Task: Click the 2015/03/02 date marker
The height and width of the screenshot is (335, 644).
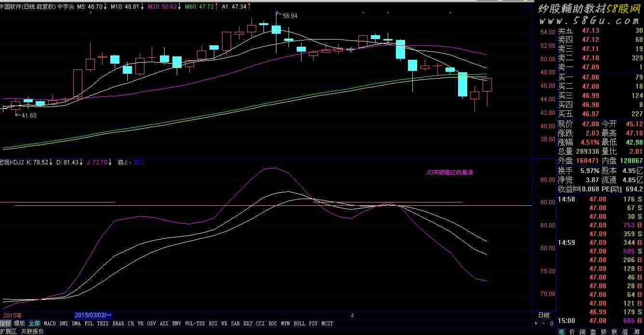Action: [x=93, y=315]
